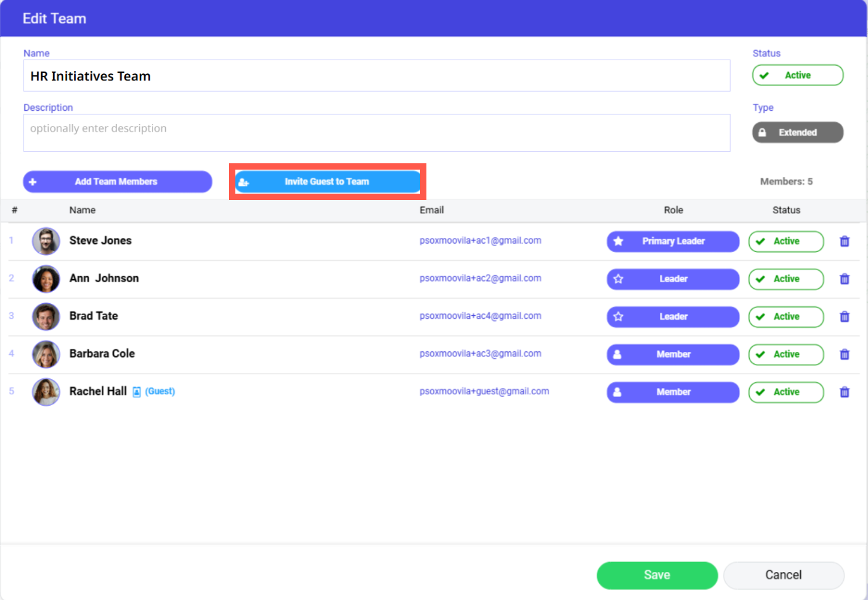Toggle Steve Jones's Active status
868x600 pixels.
786,241
